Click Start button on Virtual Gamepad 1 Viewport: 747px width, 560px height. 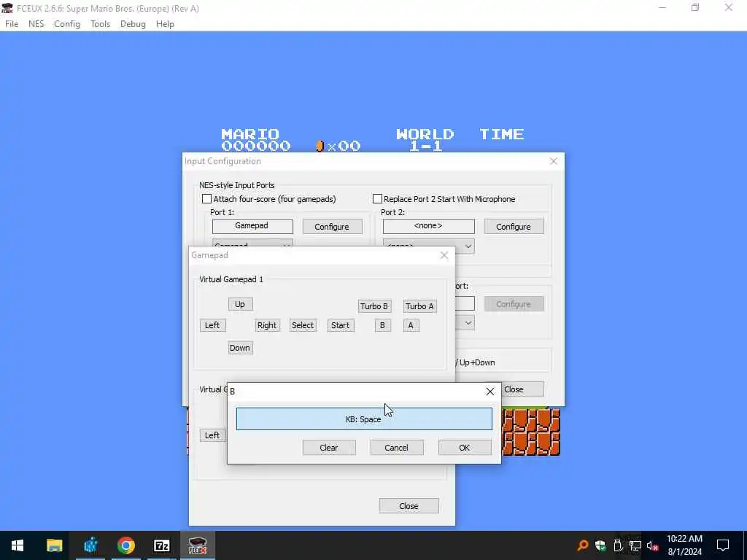pyautogui.click(x=340, y=325)
